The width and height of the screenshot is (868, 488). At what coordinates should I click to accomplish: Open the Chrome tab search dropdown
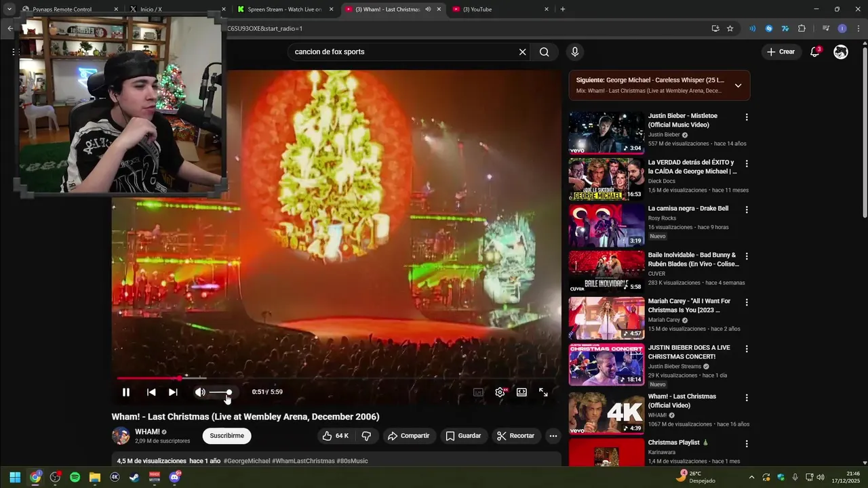pyautogui.click(x=9, y=9)
